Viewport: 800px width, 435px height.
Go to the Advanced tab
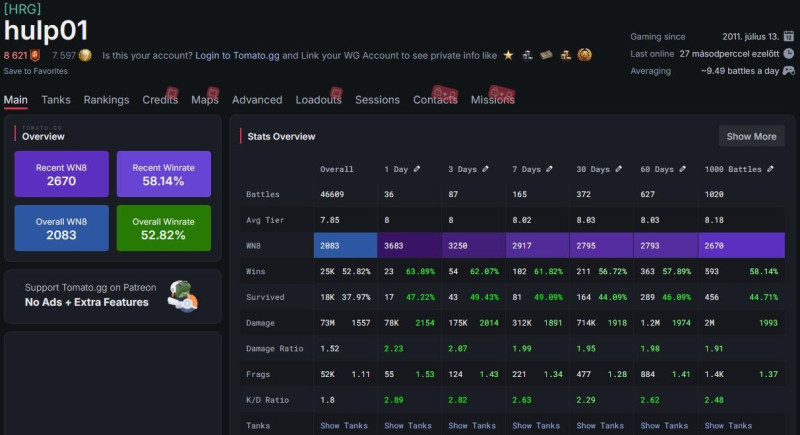pyautogui.click(x=257, y=100)
